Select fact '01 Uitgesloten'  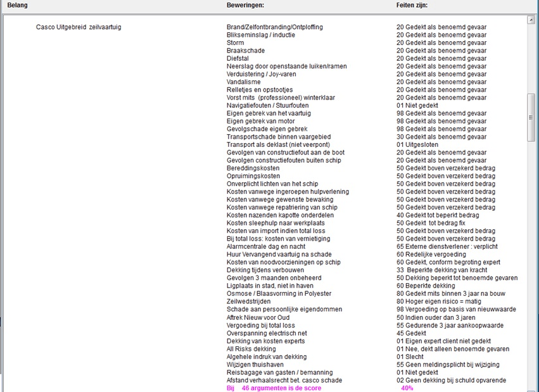(417, 144)
